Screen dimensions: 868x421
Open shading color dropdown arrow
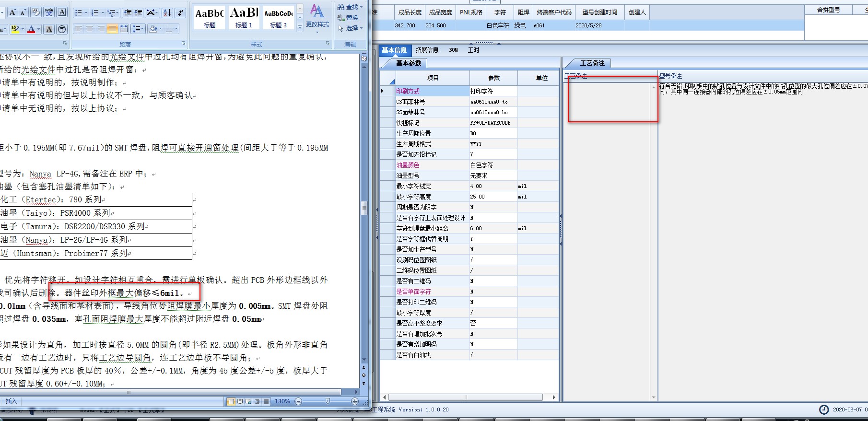pos(160,29)
